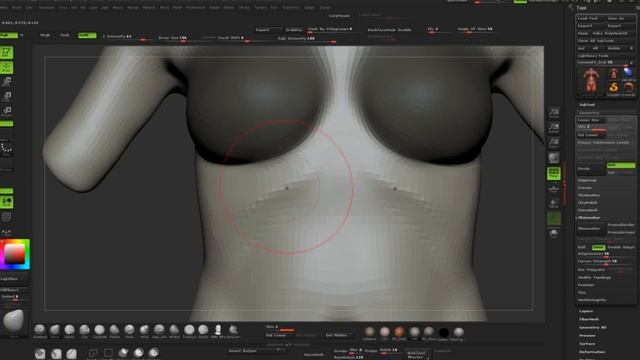Enable FreezeGroups in ZRemesher
Screen dimensions: 640x360
[621, 232]
